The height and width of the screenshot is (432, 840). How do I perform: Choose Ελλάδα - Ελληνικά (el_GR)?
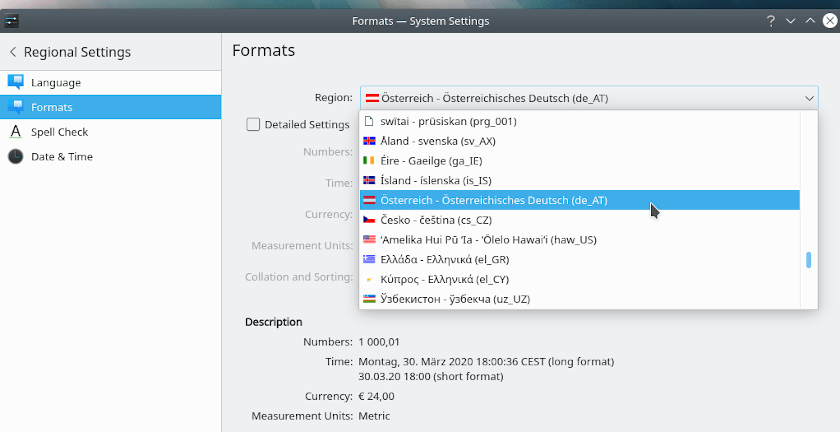pyautogui.click(x=580, y=259)
